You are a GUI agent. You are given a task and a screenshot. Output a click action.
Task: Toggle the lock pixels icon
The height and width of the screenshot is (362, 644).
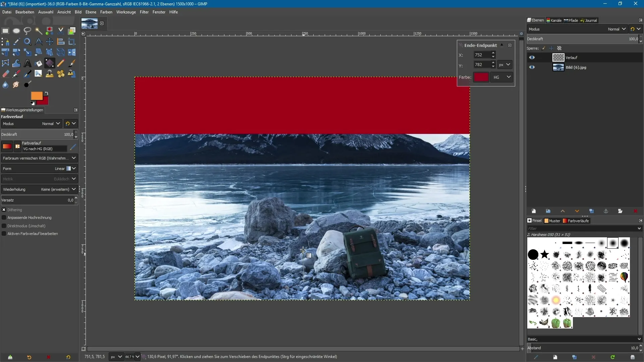pyautogui.click(x=543, y=48)
